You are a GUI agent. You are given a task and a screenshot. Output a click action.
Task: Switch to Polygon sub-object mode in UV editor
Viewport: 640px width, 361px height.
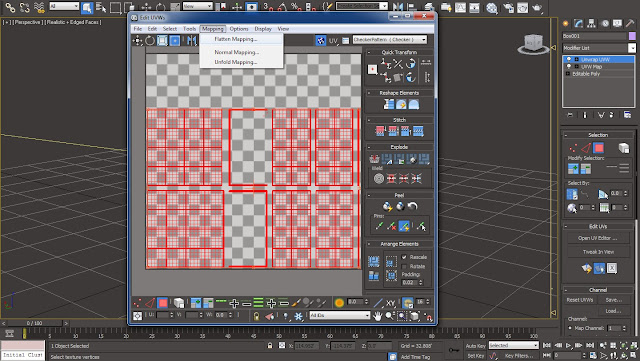tap(162, 303)
